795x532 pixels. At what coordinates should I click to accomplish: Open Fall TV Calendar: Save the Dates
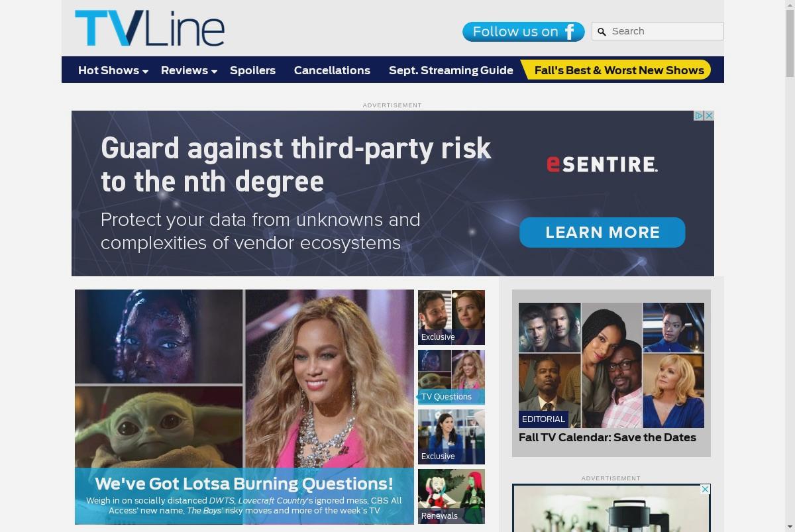click(x=608, y=437)
